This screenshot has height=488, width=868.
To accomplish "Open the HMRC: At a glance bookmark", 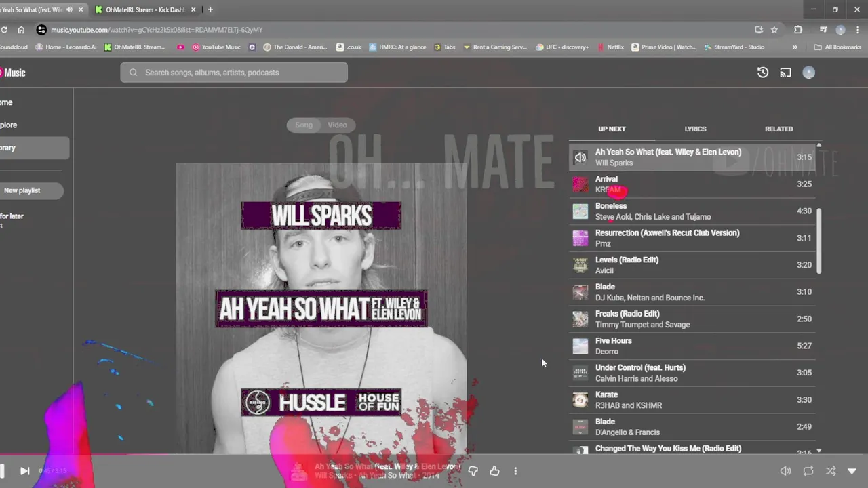I will point(397,47).
